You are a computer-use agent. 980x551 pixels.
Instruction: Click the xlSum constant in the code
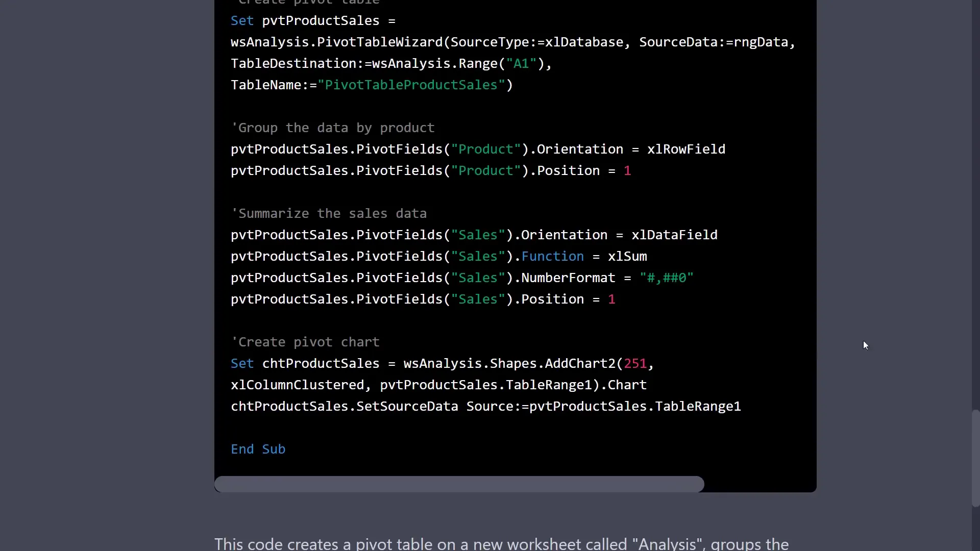click(627, 256)
